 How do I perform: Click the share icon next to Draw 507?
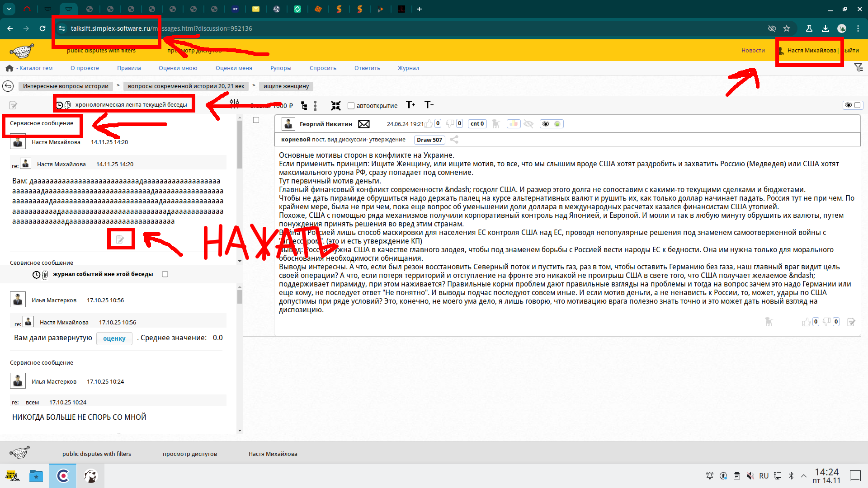click(454, 140)
